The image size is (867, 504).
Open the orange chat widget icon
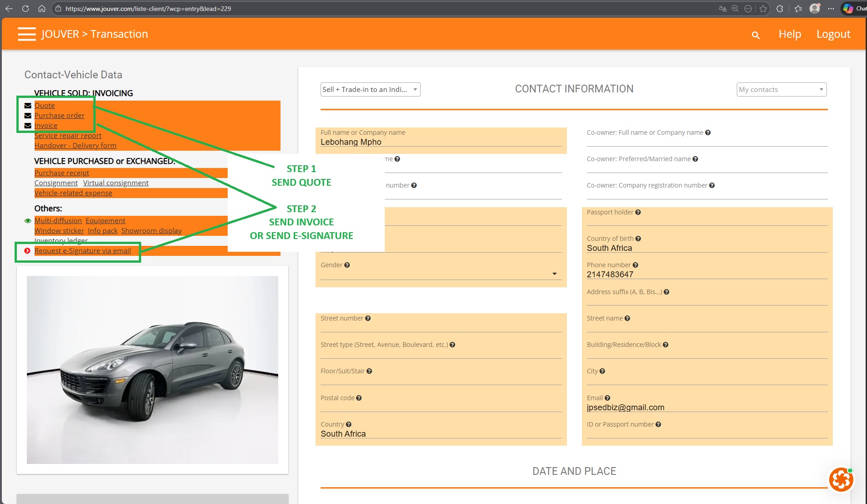[841, 479]
